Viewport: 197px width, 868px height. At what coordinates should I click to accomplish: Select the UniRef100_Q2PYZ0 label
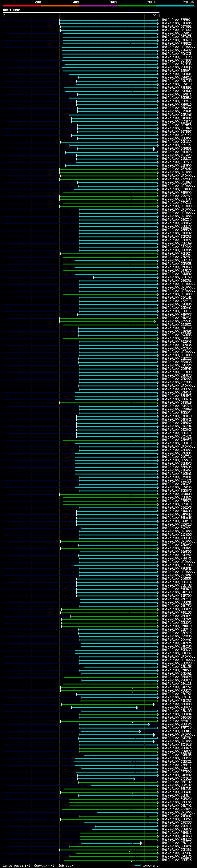pos(176,162)
